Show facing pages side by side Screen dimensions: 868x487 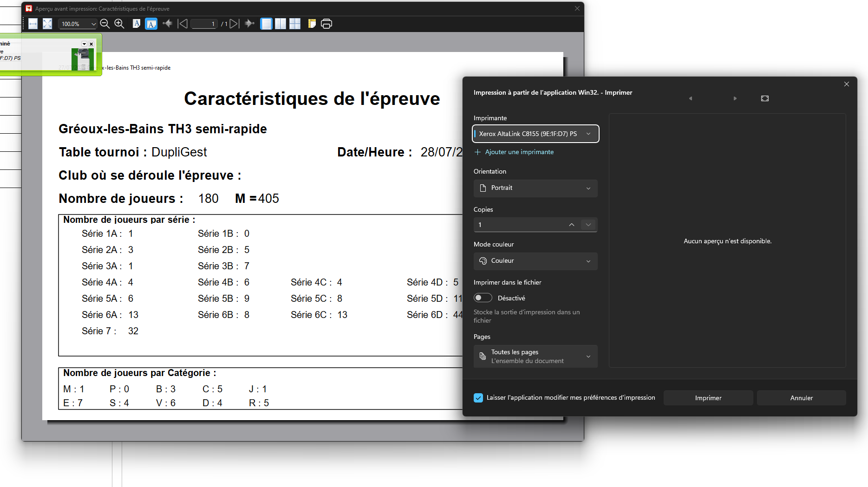click(281, 24)
